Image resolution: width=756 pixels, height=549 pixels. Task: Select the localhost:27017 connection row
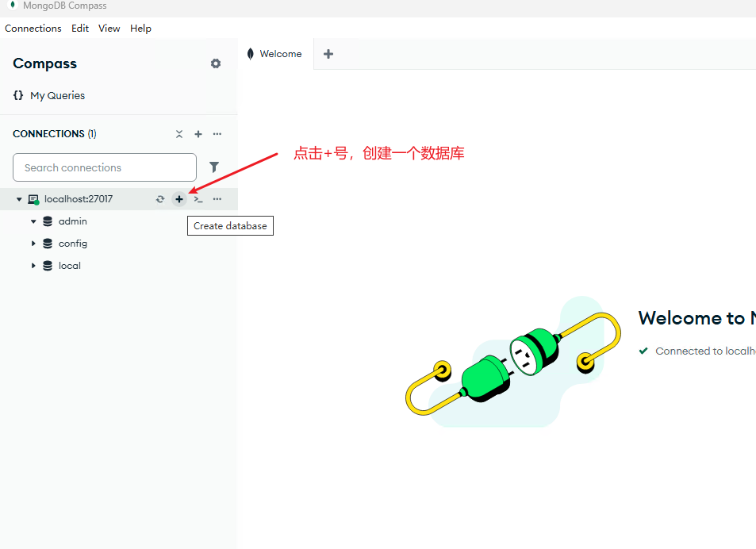[x=119, y=199]
